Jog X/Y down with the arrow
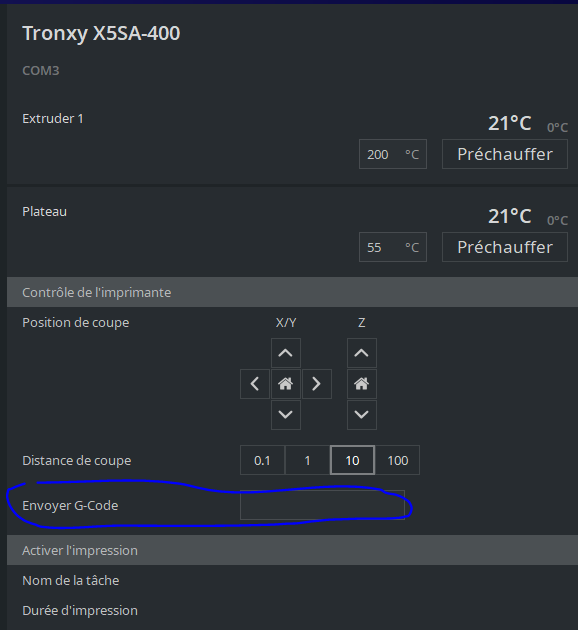578x630 pixels. tap(286, 415)
